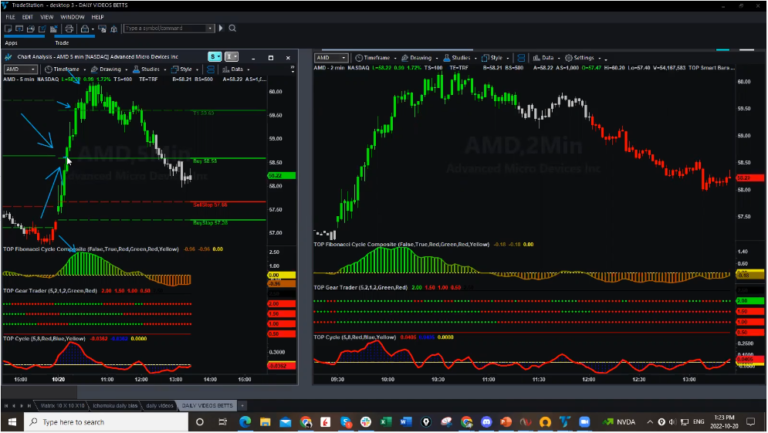Click the third window icon in the main toolbar

pyautogui.click(x=31, y=29)
